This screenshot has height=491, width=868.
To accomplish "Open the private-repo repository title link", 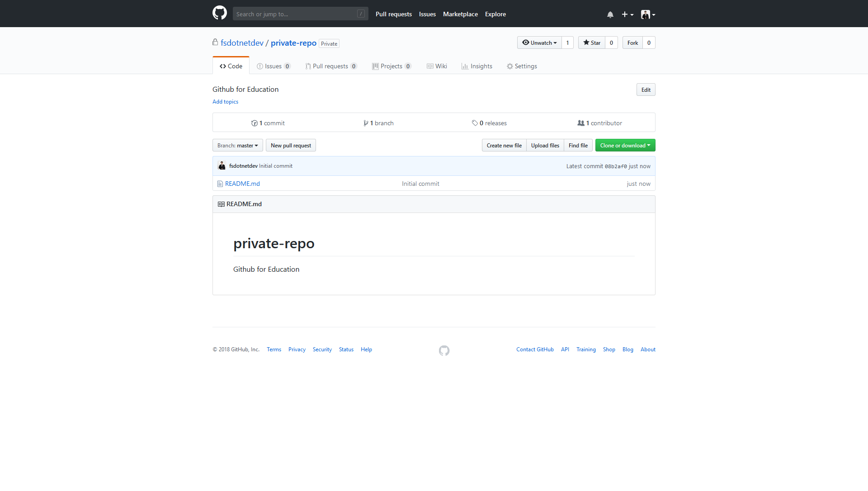I will point(293,43).
